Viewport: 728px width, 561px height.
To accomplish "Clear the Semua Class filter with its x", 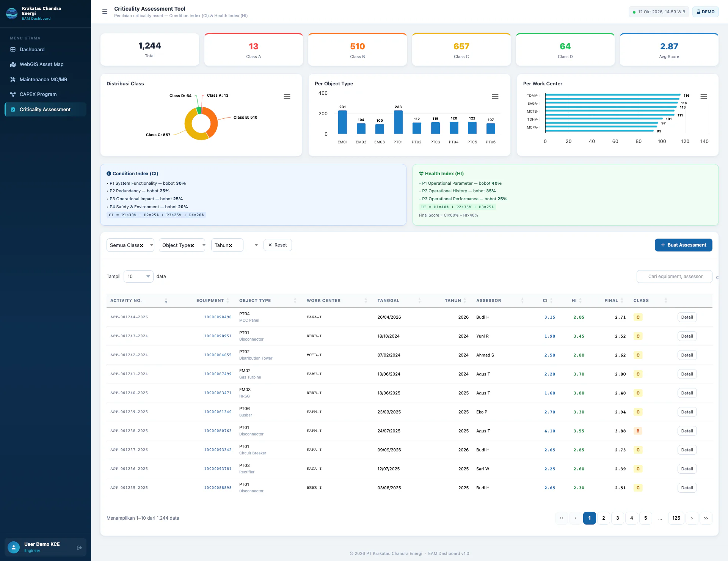I will [x=141, y=245].
